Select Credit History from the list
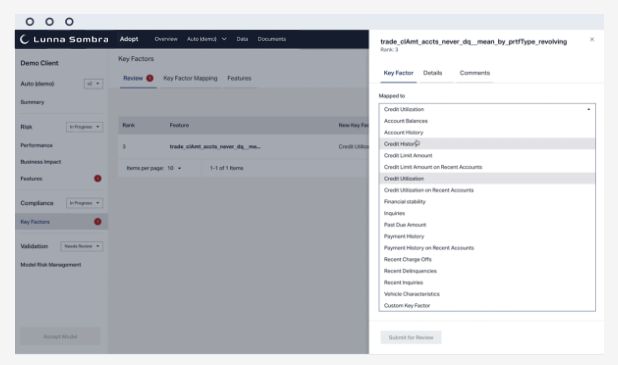 487,144
